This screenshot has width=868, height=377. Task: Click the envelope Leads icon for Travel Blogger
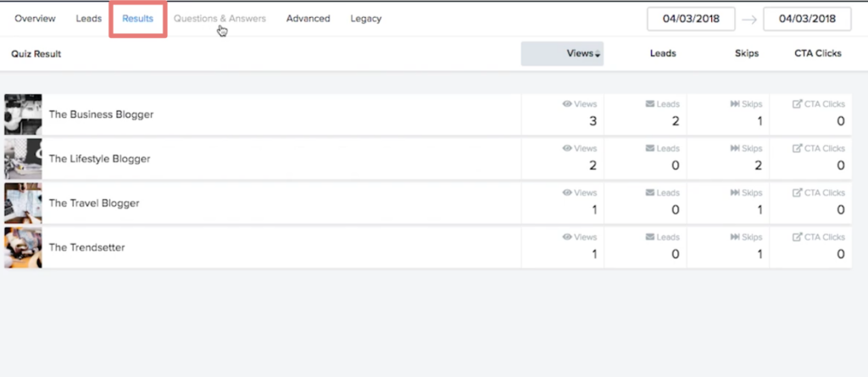click(x=650, y=192)
